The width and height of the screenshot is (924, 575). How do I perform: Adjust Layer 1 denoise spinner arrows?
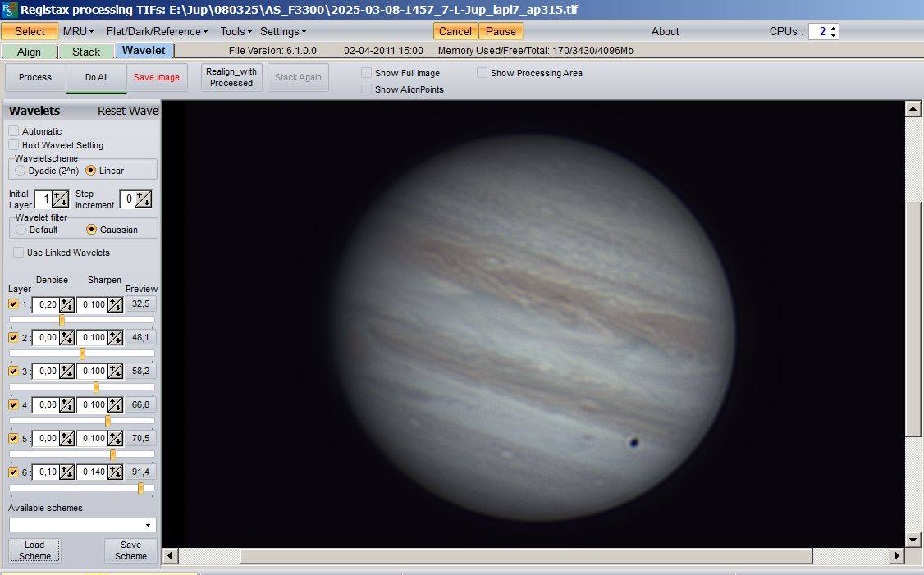66,304
